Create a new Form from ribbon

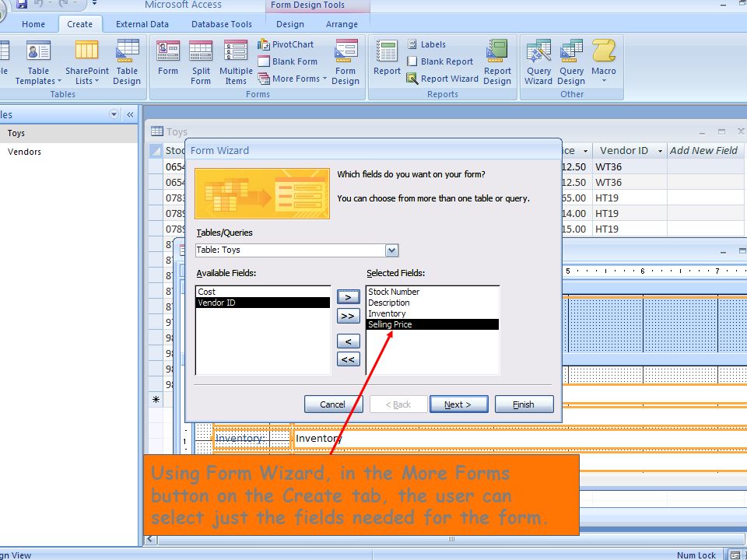pyautogui.click(x=168, y=58)
